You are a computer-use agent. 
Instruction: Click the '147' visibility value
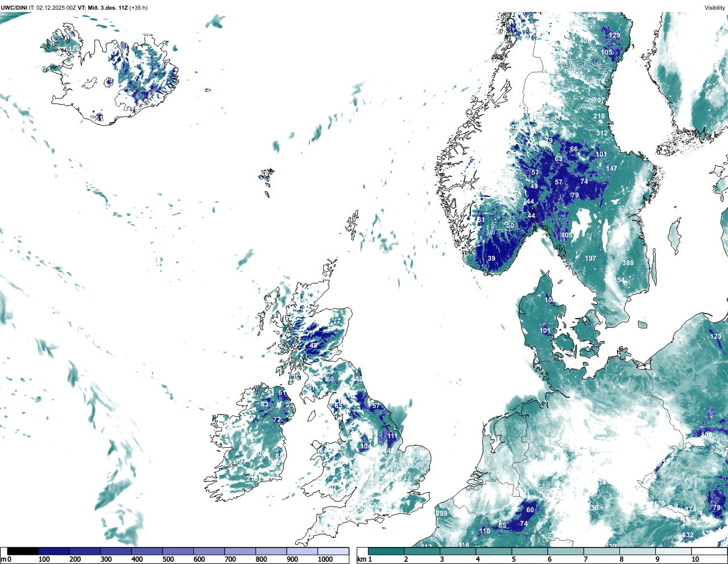611,168
